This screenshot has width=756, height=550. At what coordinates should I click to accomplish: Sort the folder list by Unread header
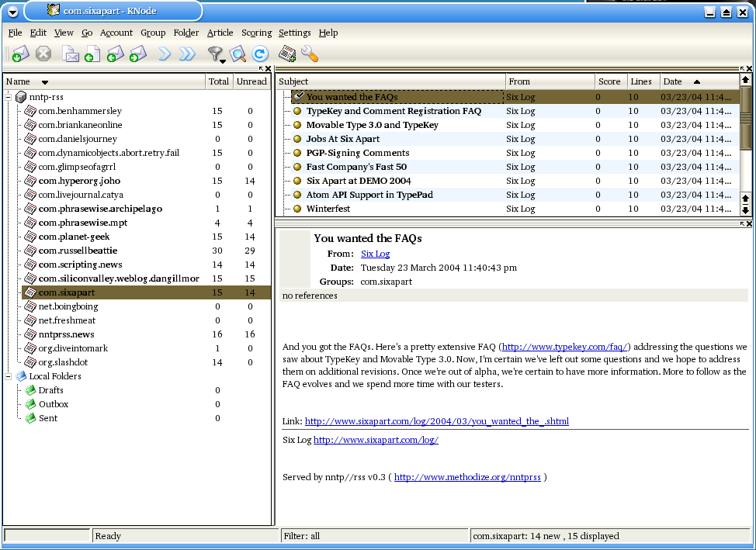click(251, 81)
